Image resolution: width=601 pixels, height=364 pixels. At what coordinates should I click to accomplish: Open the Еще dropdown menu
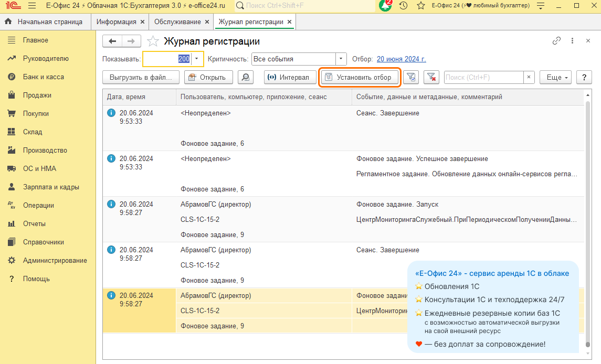556,77
